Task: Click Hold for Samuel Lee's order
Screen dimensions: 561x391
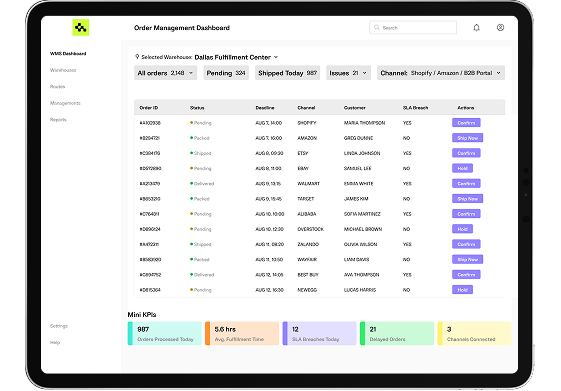Action: pyautogui.click(x=462, y=168)
